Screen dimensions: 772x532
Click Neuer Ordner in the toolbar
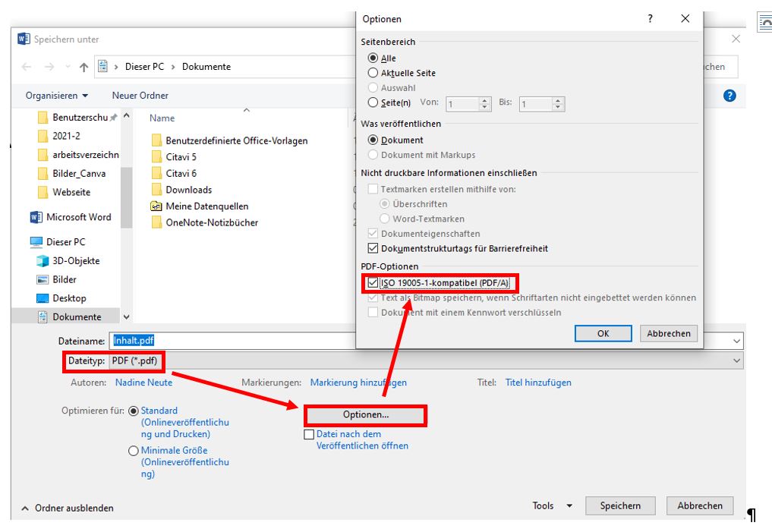(140, 96)
